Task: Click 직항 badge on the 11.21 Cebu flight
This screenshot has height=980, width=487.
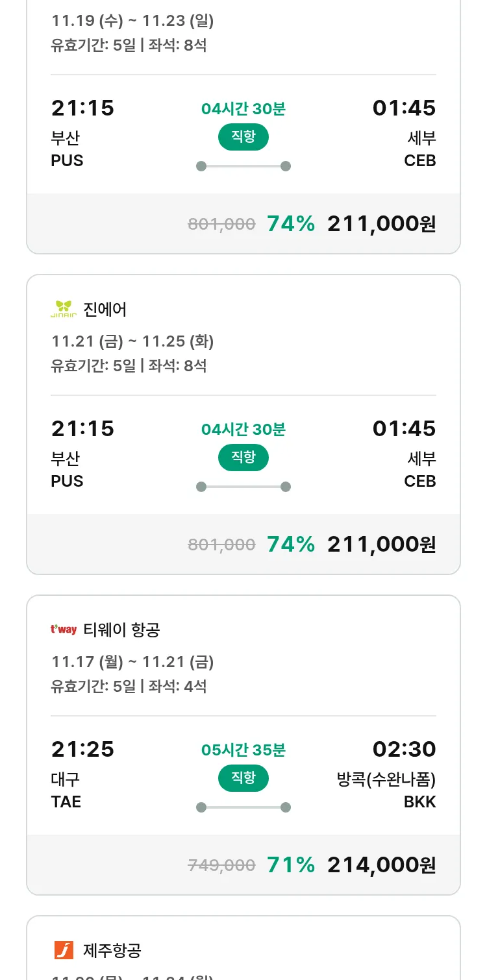Action: pos(243,458)
